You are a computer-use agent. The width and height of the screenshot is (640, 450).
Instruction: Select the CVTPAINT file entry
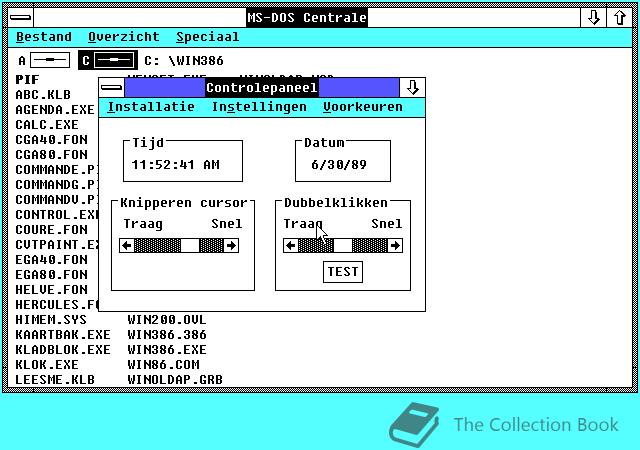[56, 245]
